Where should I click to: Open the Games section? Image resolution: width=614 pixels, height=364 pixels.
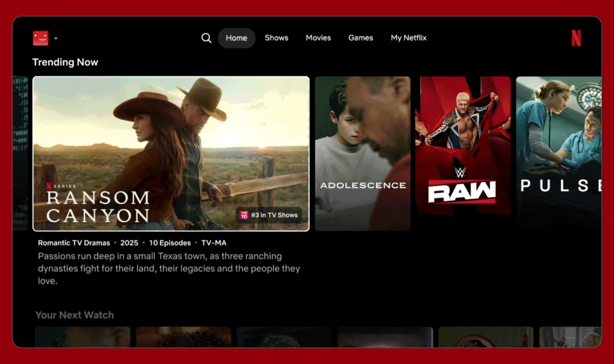tap(361, 38)
